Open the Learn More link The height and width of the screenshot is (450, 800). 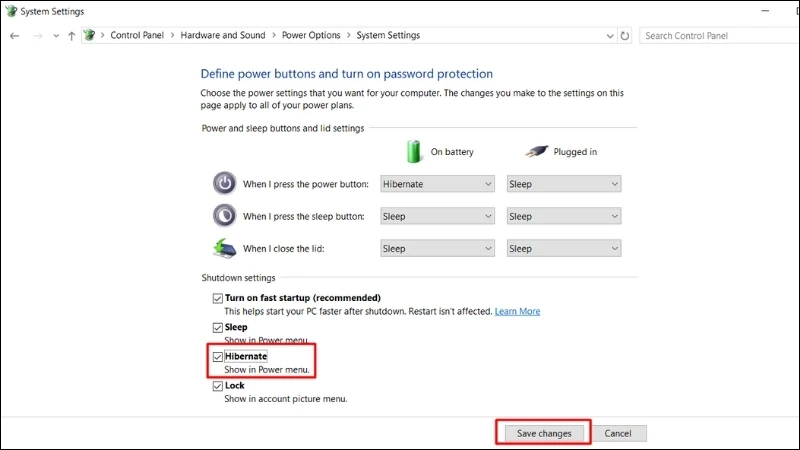517,311
